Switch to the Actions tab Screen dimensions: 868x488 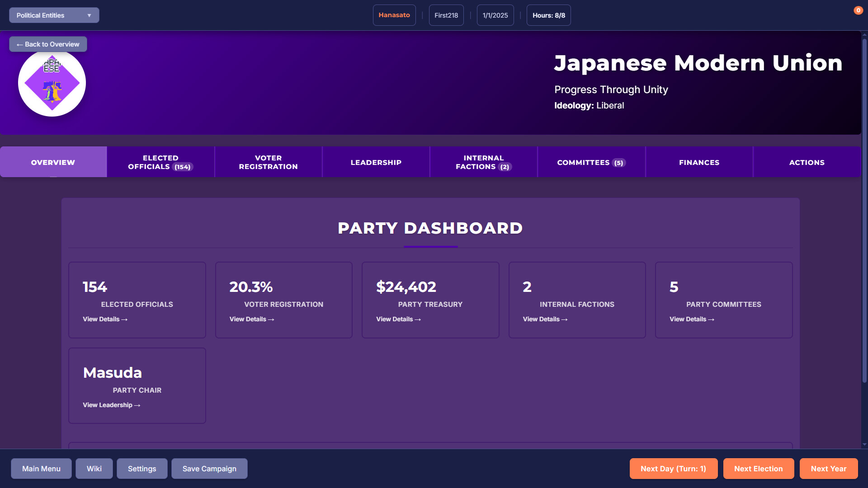click(807, 162)
